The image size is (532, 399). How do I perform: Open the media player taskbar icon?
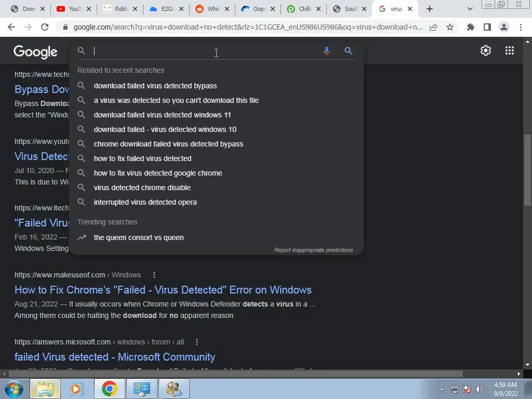(x=77, y=389)
